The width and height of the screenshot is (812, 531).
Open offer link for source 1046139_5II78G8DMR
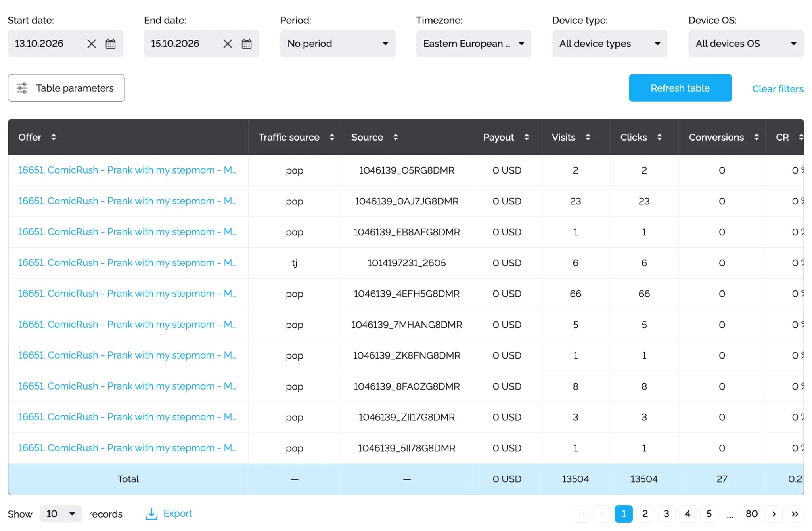coord(127,448)
